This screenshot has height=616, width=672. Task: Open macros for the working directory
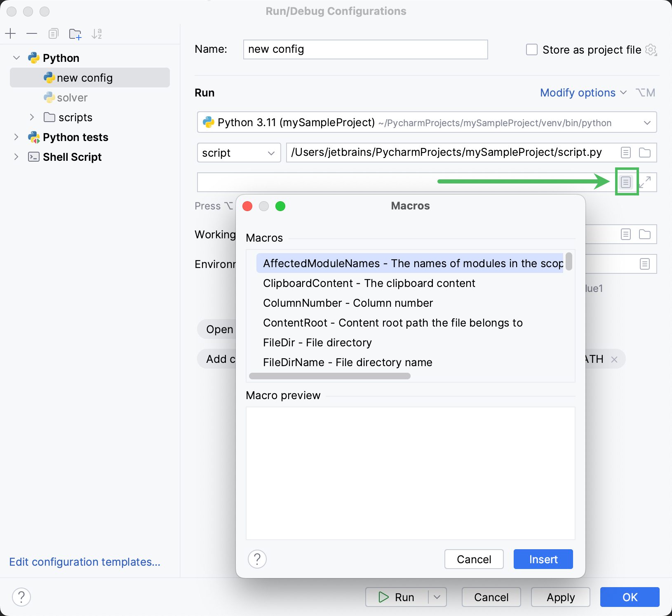tap(625, 234)
